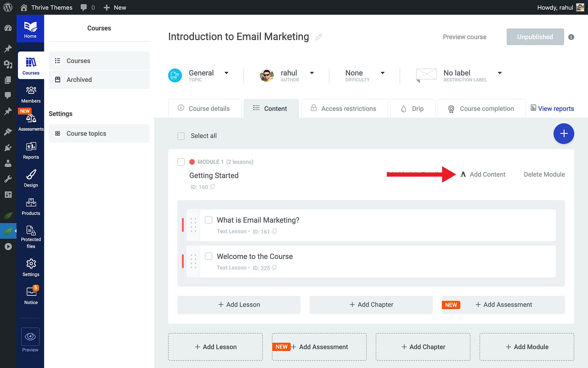Screen dimensions: 588x368
Task: Open the Howdy, rahul profile menu
Action: pyautogui.click(x=556, y=7)
